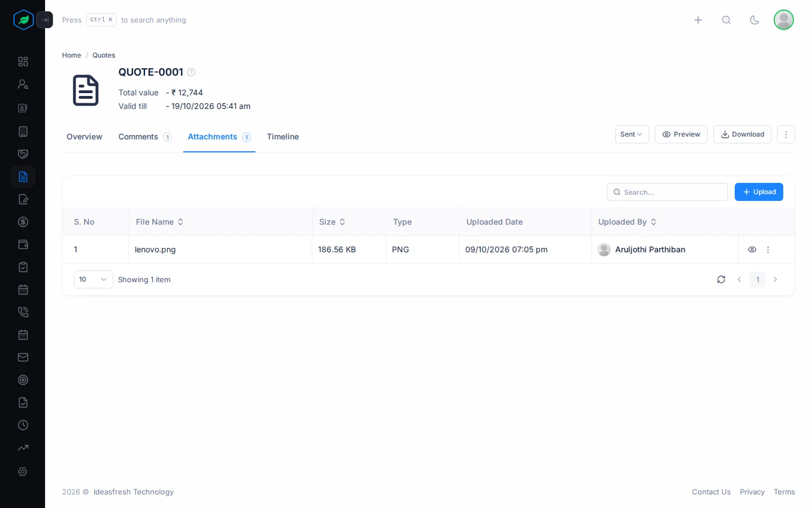Open the page size dropdown showing 10
The width and height of the screenshot is (812, 508).
(94, 279)
